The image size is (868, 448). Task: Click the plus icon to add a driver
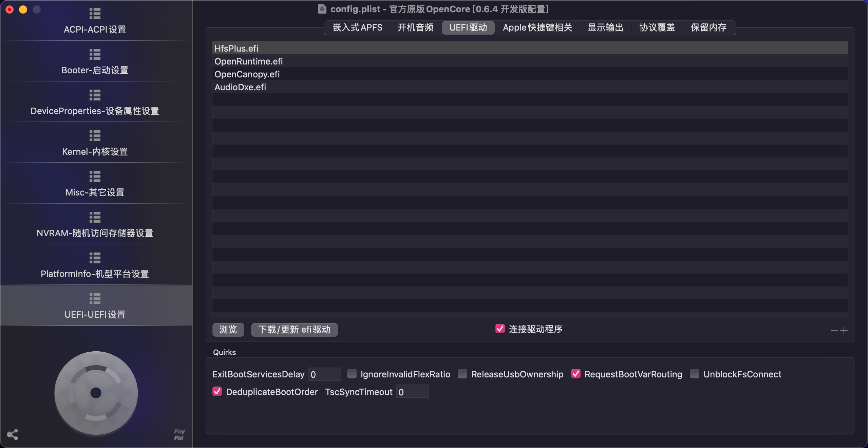[844, 330]
